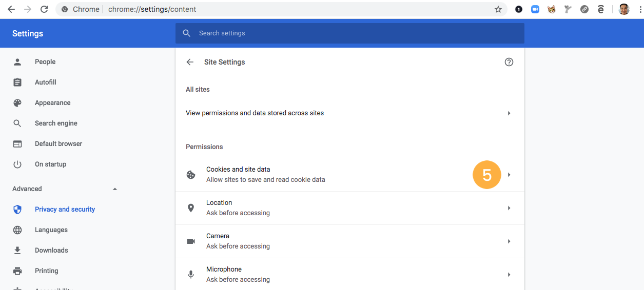Viewport: 644px width, 290px height.
Task: Click the grey tree-shaped extension icon
Action: coord(568,9)
